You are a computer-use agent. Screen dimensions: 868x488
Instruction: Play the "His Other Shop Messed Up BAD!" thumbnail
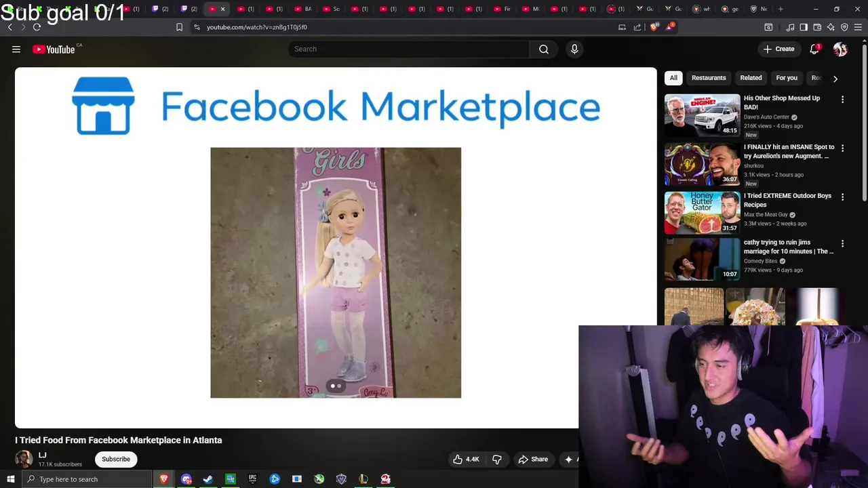pyautogui.click(x=702, y=115)
